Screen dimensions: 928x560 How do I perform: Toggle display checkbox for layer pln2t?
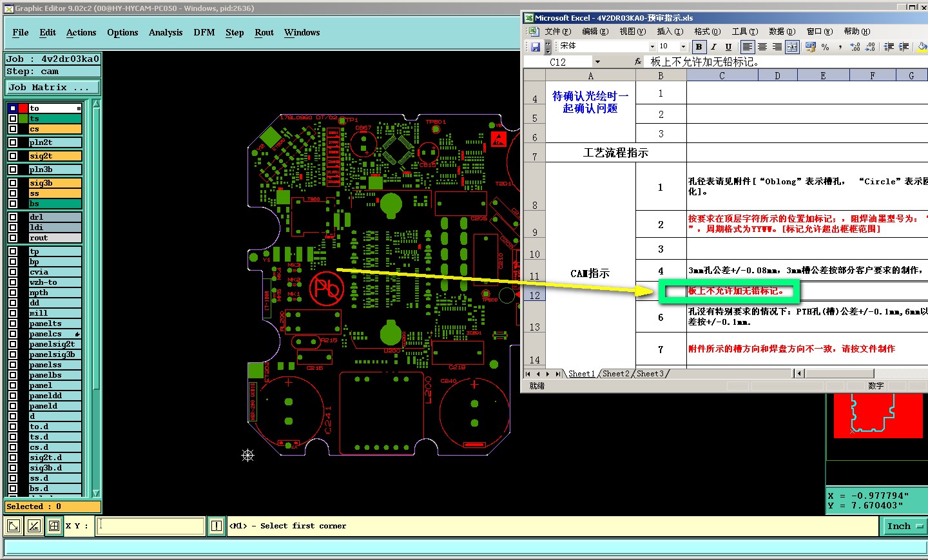click(13, 142)
